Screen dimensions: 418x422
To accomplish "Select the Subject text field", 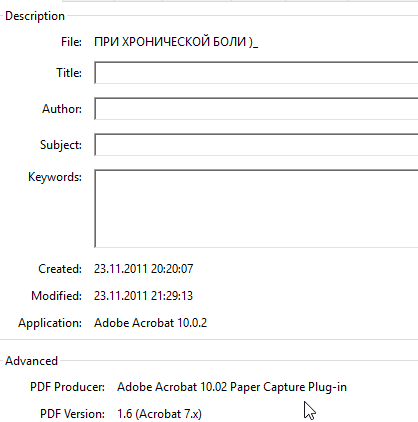I will [256, 145].
